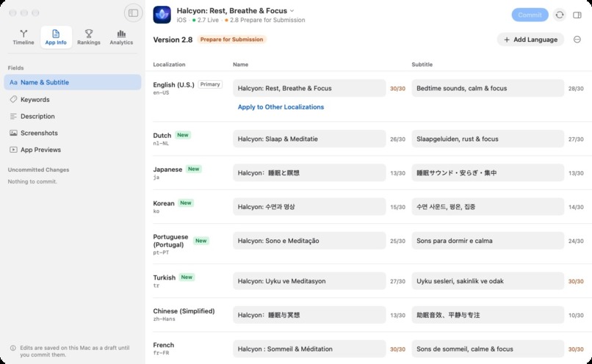The height and width of the screenshot is (364, 592).
Task: Click the Subtitle column header
Action: pos(422,65)
